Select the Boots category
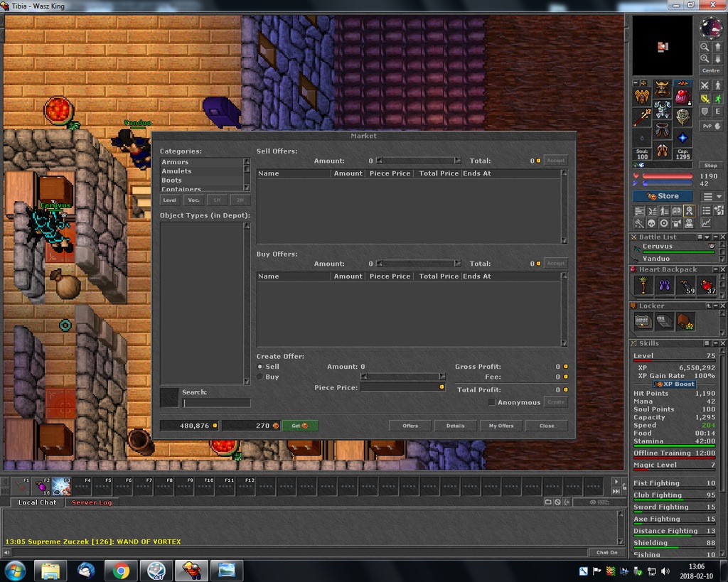 (201, 180)
